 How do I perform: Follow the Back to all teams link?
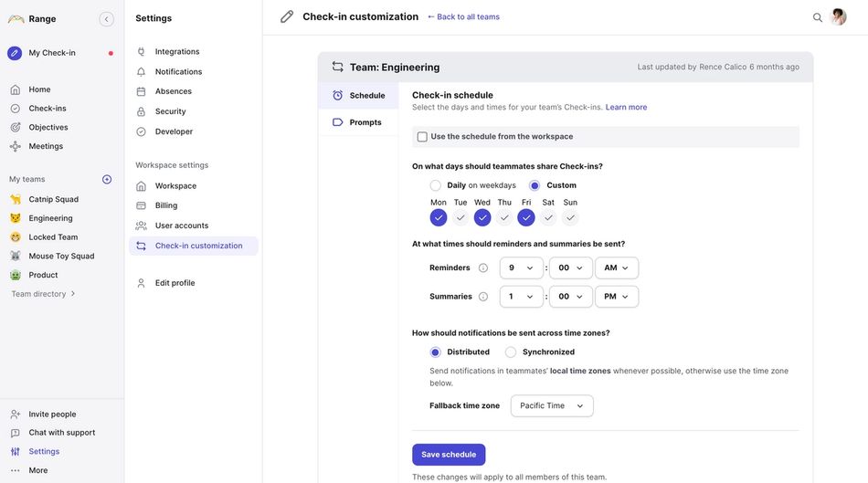click(463, 17)
